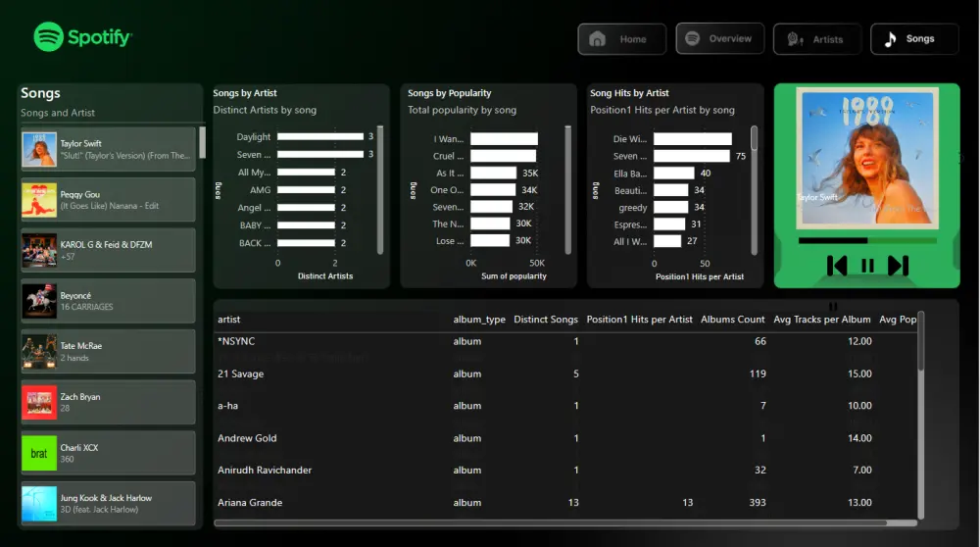
Task: Click the AMG bar in Songs by Artist
Action: [x=306, y=189]
